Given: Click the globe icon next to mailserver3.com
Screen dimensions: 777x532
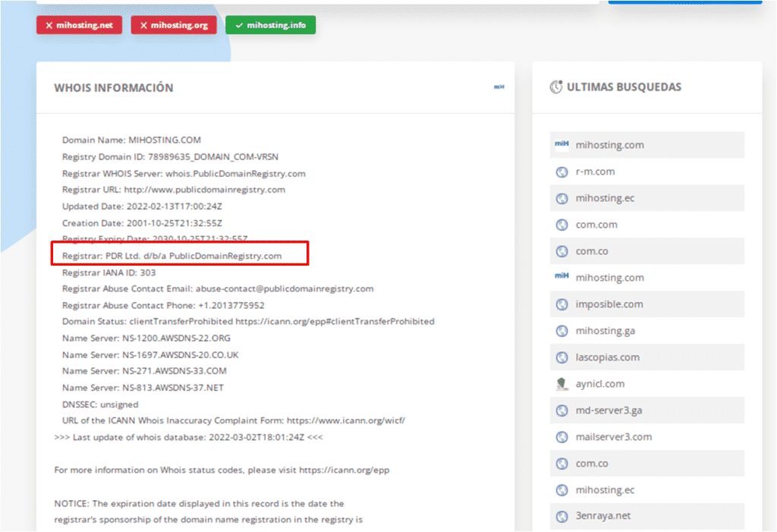Looking at the screenshot, I should click(x=562, y=437).
